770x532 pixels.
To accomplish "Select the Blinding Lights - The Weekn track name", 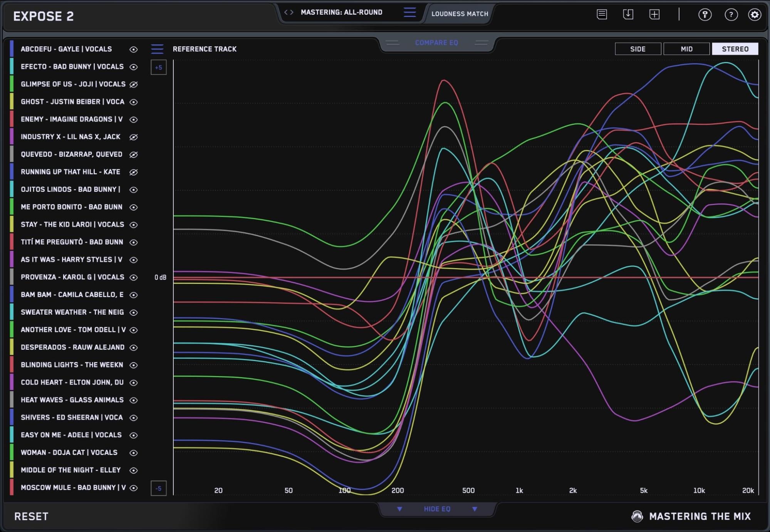I will pos(72,365).
